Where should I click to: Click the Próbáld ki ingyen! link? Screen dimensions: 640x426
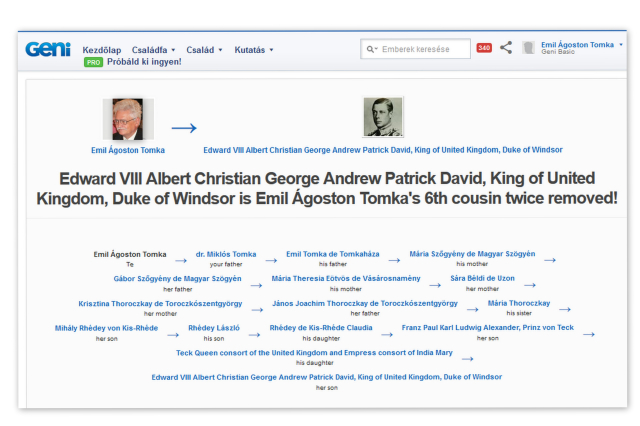pyautogui.click(x=143, y=62)
